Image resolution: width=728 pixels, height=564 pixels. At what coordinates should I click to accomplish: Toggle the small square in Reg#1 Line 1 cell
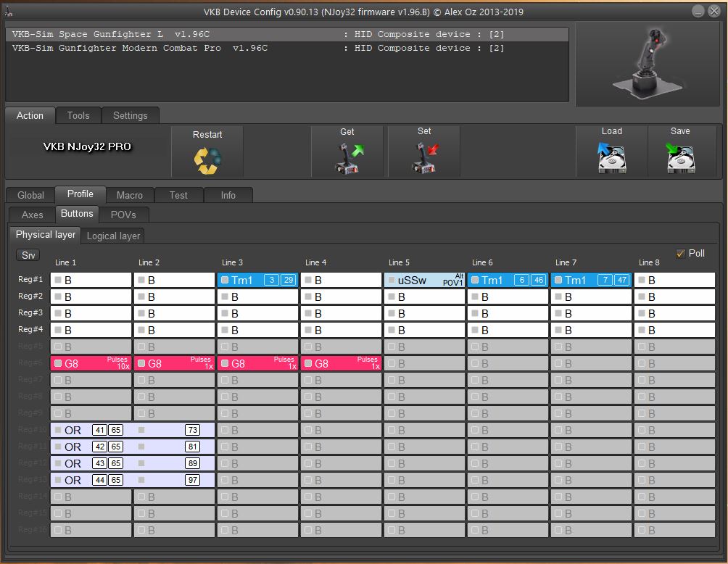(x=58, y=280)
